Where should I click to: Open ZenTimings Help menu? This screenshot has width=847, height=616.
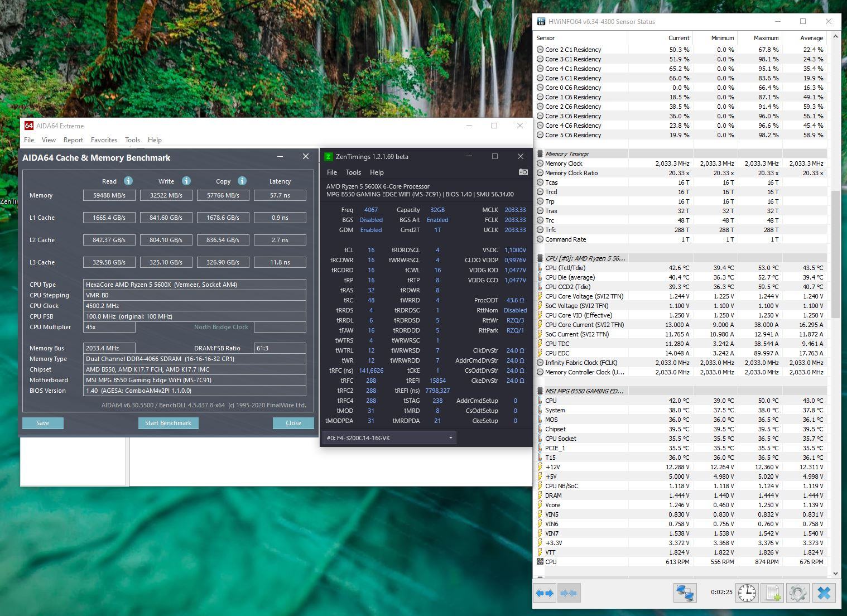tap(377, 172)
